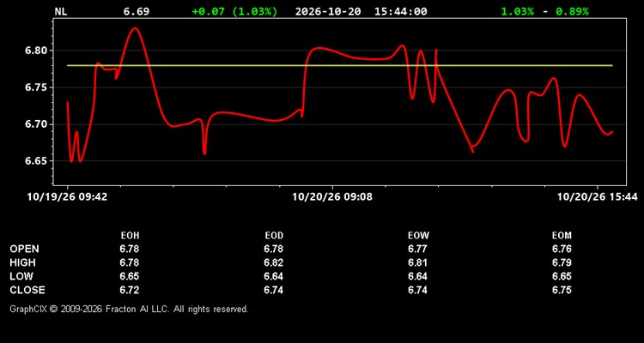Select the EOW CLOSE value 6.74
The width and height of the screenshot is (644, 343).
(417, 290)
